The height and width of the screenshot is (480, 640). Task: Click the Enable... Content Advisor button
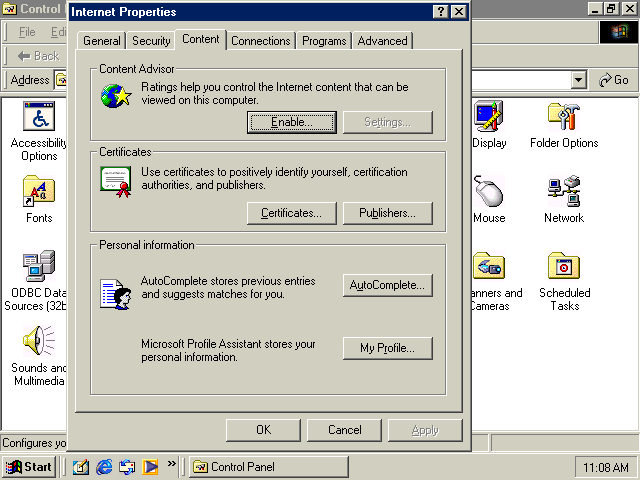coord(291,122)
